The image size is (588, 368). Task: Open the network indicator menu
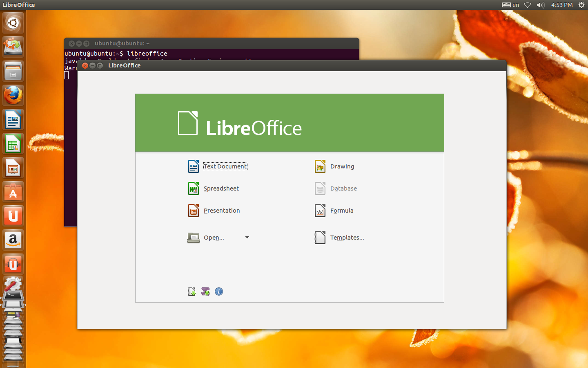click(x=528, y=5)
